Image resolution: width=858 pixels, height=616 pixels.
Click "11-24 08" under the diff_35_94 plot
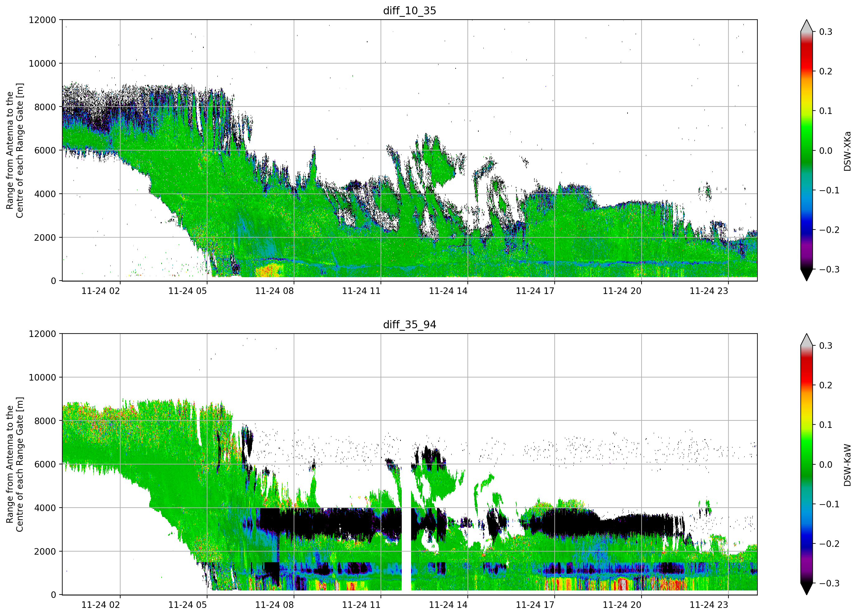[274, 605]
